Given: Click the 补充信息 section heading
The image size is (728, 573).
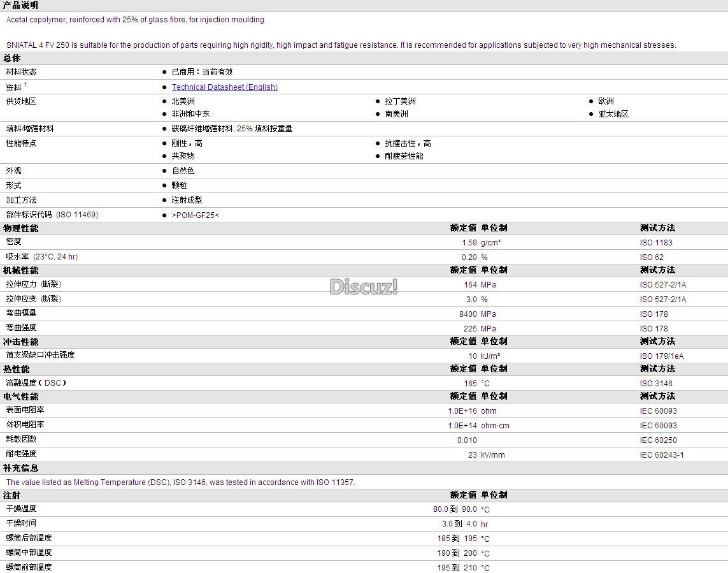Looking at the screenshot, I should [x=20, y=468].
